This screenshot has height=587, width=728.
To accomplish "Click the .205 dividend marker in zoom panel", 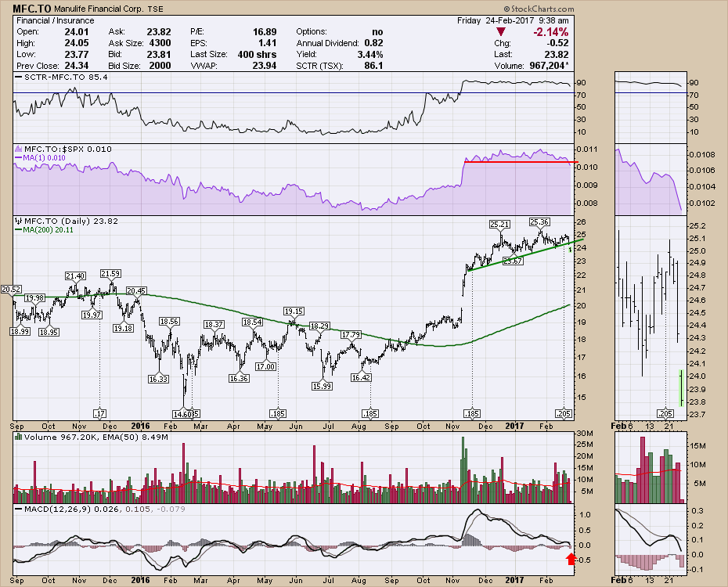I will pyautogui.click(x=665, y=413).
